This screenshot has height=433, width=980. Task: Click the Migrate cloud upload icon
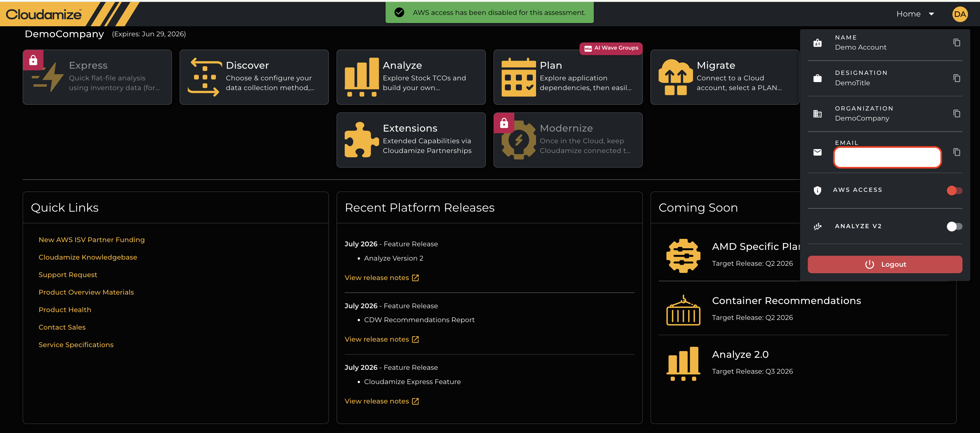tap(675, 77)
